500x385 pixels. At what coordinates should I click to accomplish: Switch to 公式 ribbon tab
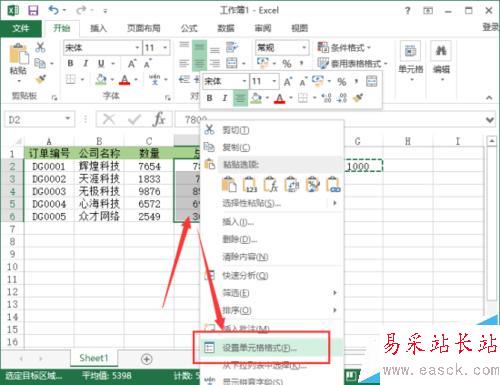click(x=189, y=29)
